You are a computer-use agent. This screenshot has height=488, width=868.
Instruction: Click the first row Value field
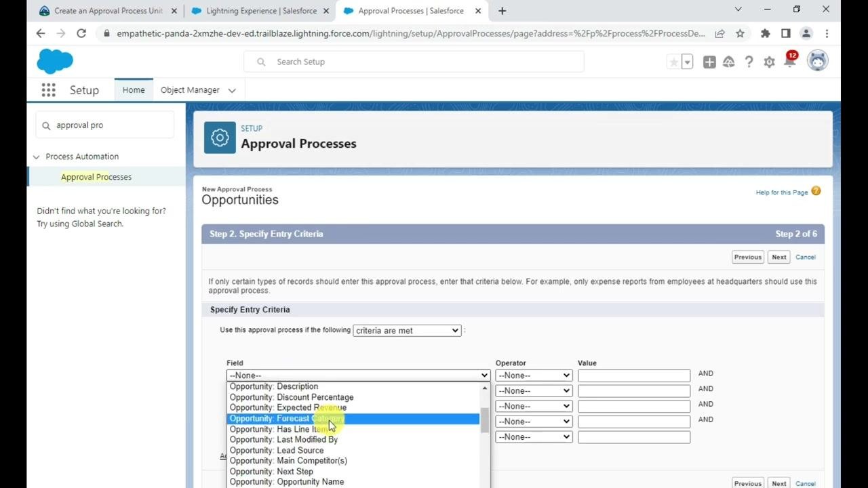(634, 375)
